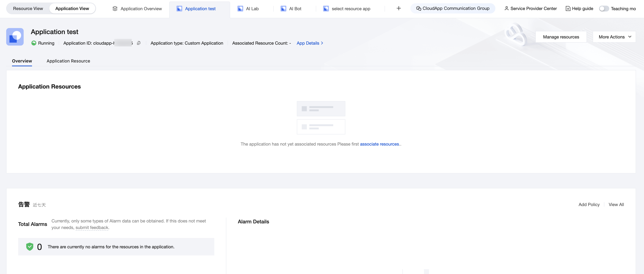Image resolution: width=644 pixels, height=274 pixels.
Task: Expand the More Actions dropdown
Action: coord(614,37)
